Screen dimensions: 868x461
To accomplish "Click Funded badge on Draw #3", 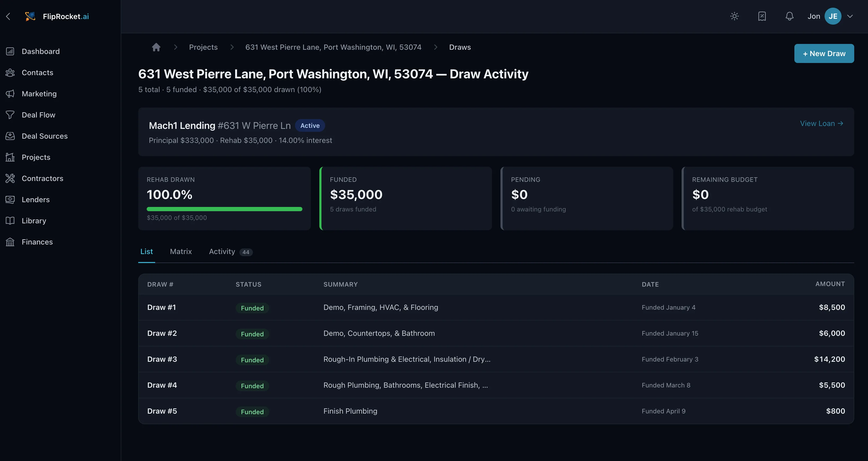I will (x=252, y=360).
